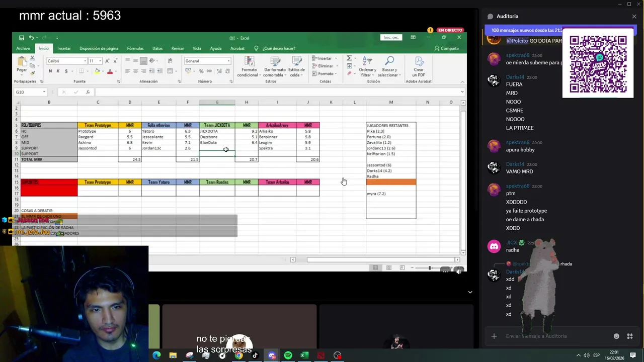Image resolution: width=644 pixels, height=362 pixels.
Task: Increase font size with the large A
Action: click(106, 61)
